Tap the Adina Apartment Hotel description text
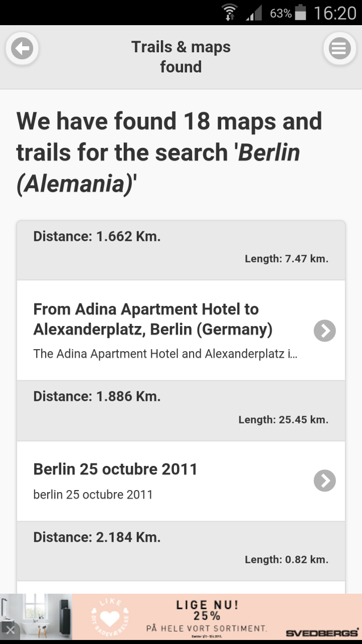This screenshot has width=362, height=644. [165, 354]
